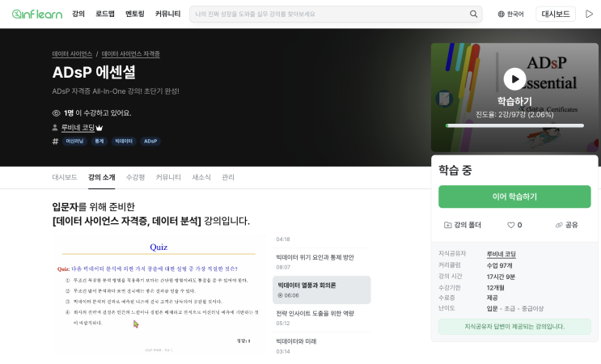Play the ADsP Essential preview video

click(514, 79)
